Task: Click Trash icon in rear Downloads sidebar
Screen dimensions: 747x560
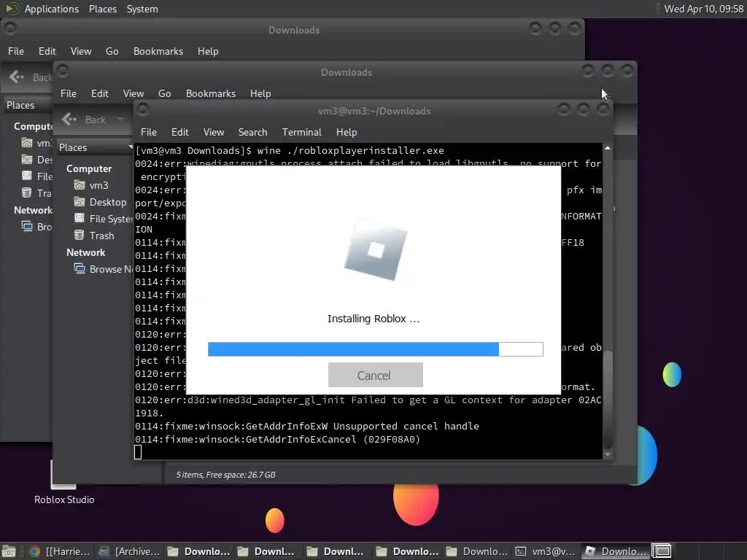Action: click(x=27, y=192)
